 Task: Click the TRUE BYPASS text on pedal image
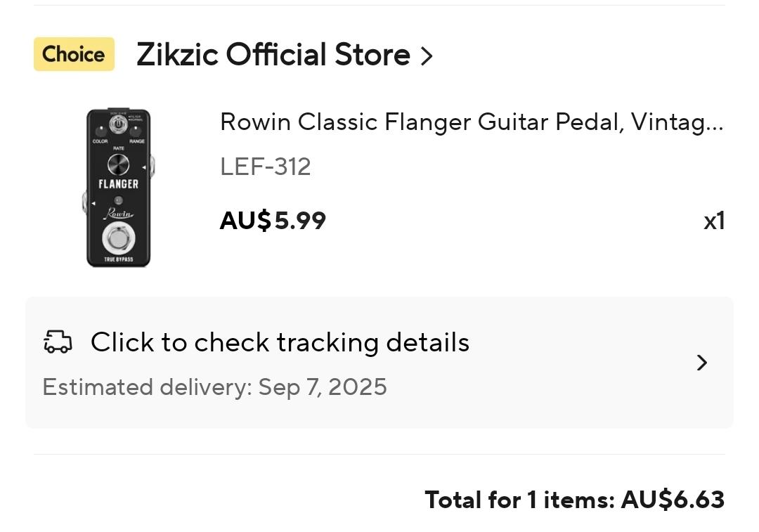[119, 259]
